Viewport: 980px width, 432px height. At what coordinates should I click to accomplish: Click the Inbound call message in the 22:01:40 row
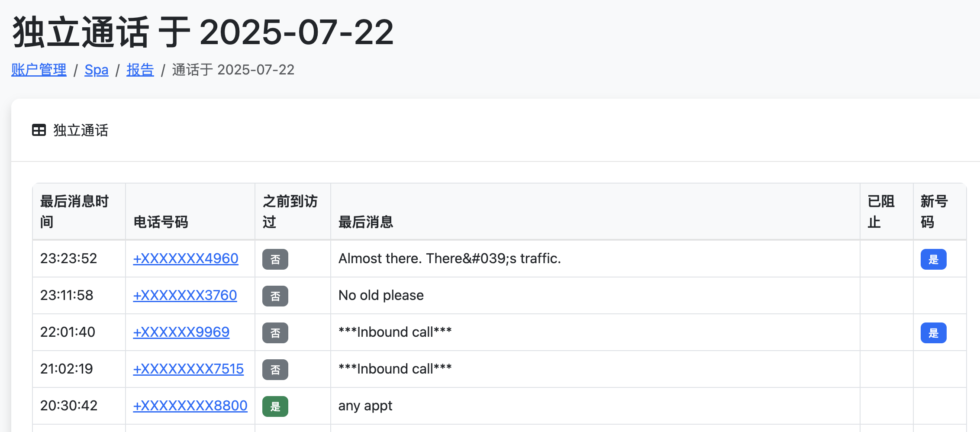(395, 332)
